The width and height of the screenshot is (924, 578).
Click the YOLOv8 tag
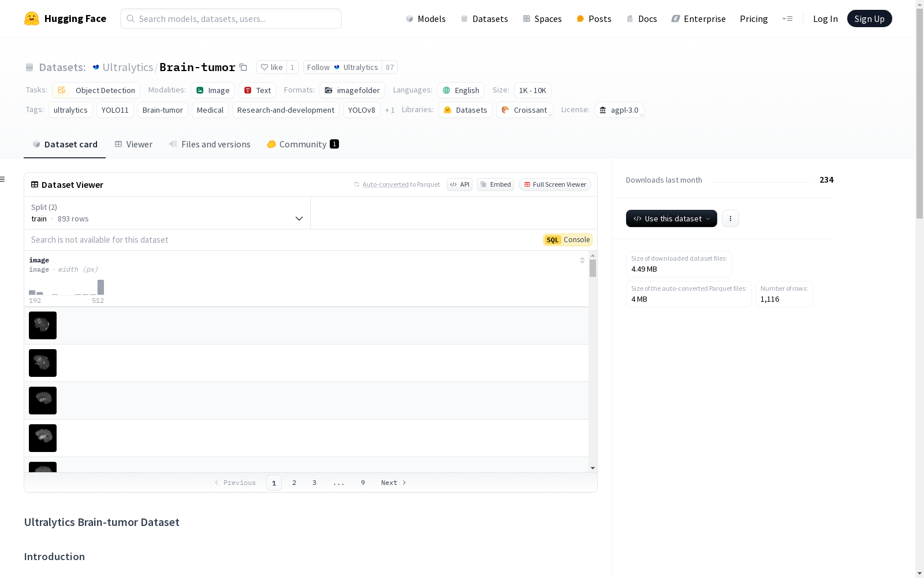(362, 110)
